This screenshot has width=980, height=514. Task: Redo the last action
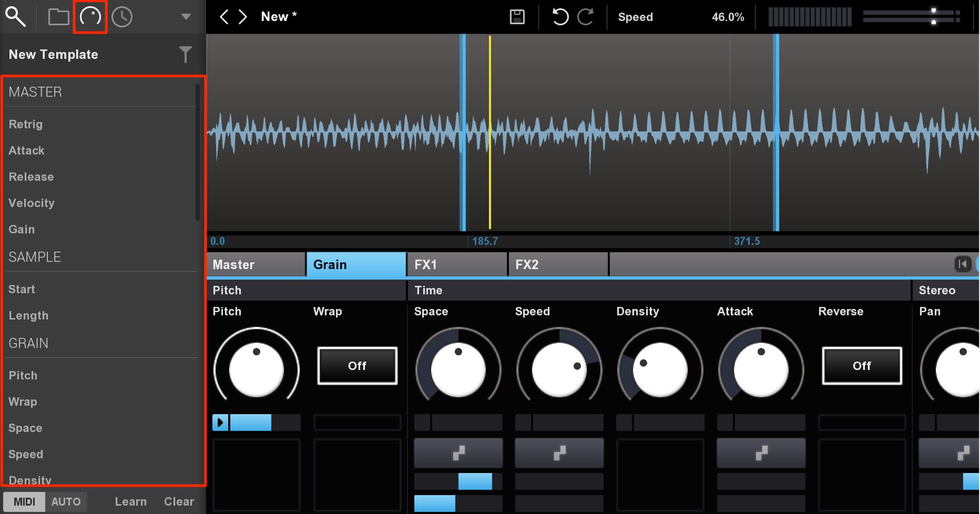tap(585, 17)
